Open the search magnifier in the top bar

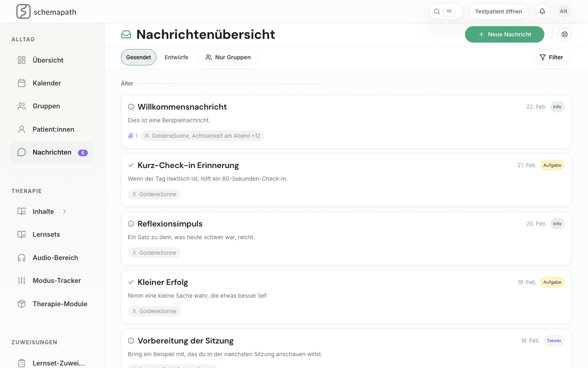pos(437,11)
